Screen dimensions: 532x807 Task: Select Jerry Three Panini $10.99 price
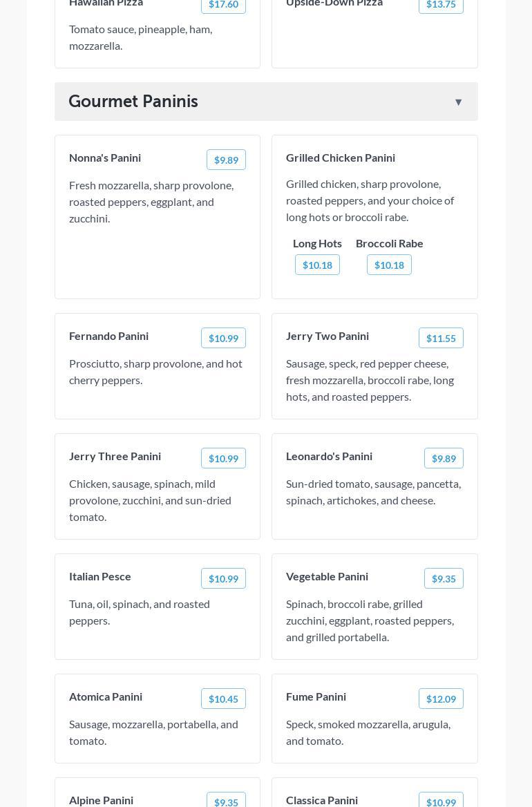223,458
